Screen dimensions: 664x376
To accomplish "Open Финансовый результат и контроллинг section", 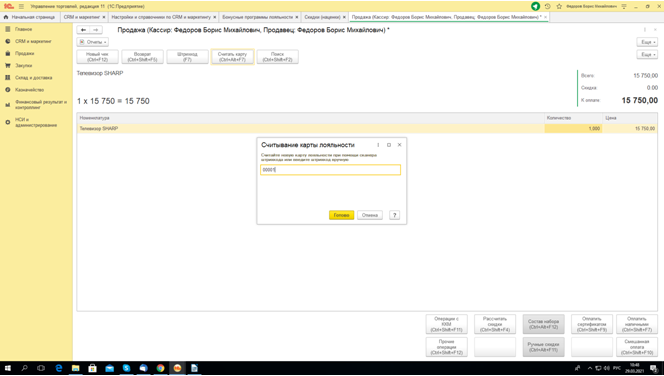I will coord(41,105).
